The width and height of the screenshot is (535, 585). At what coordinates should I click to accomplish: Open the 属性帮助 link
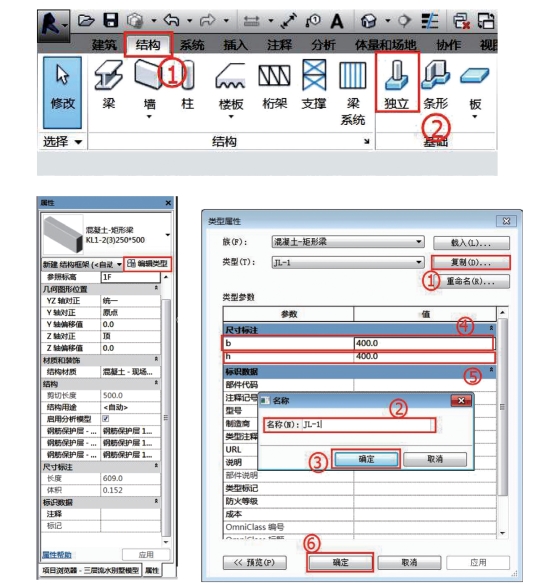(x=56, y=555)
